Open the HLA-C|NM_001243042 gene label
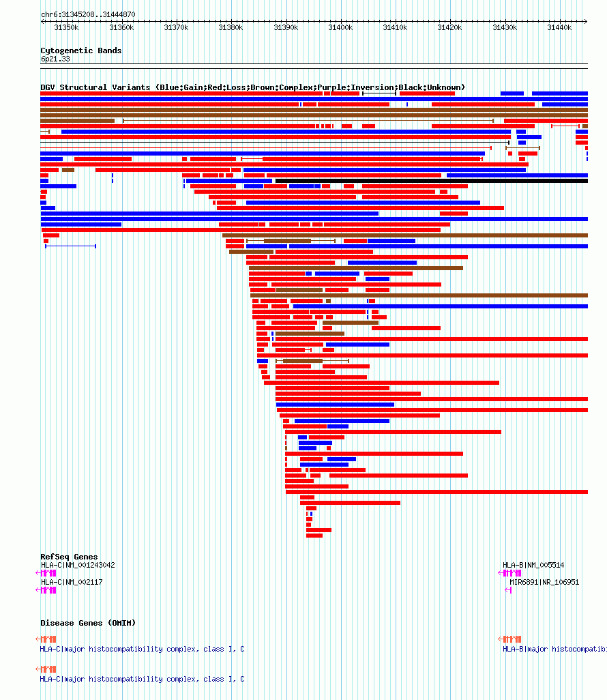This screenshot has height=700, width=607. [78, 565]
